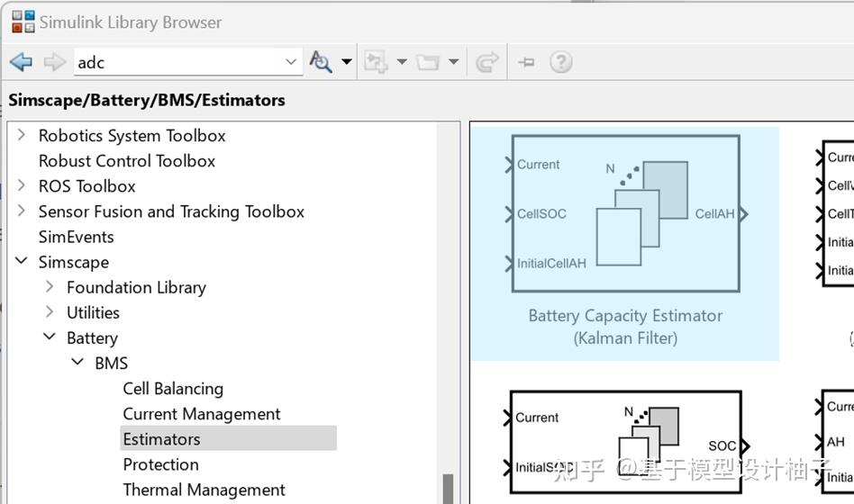Screen dimensions: 854x504
Task: Open the folder options dropdown arrow
Action: (454, 61)
